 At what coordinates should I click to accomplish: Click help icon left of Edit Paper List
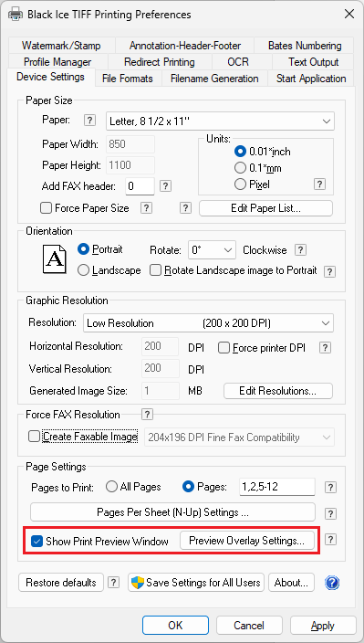(185, 208)
